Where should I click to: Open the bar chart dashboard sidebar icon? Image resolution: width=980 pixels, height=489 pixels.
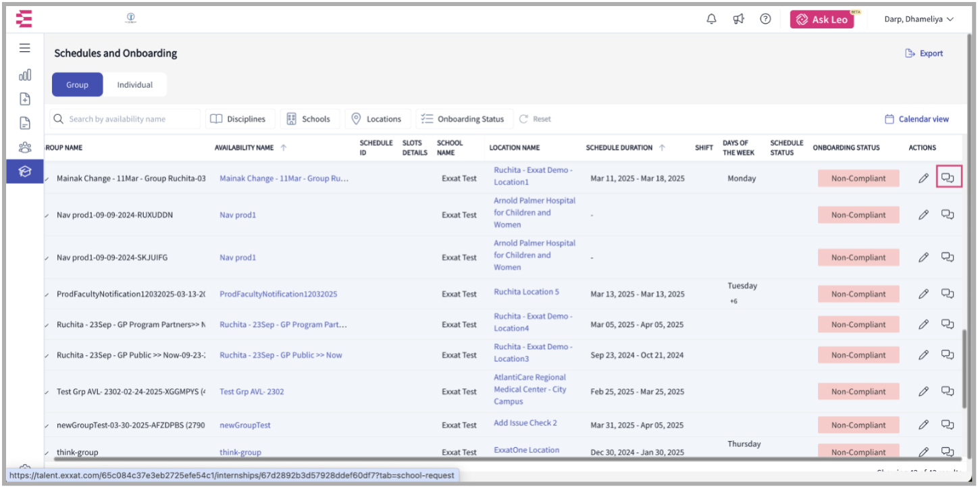[x=25, y=74]
